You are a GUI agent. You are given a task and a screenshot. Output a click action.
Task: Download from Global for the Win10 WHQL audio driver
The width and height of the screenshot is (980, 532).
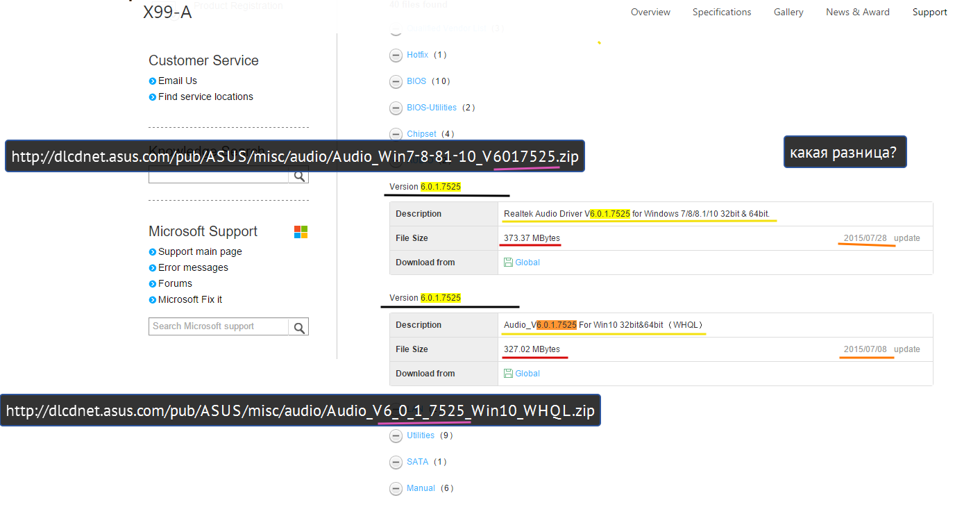(x=527, y=374)
